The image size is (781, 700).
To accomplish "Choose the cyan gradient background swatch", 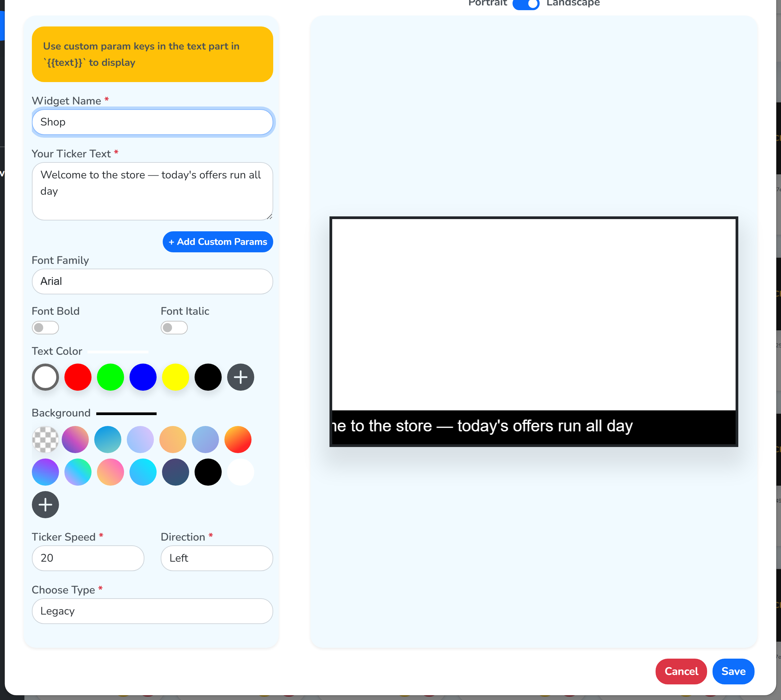I will [143, 472].
